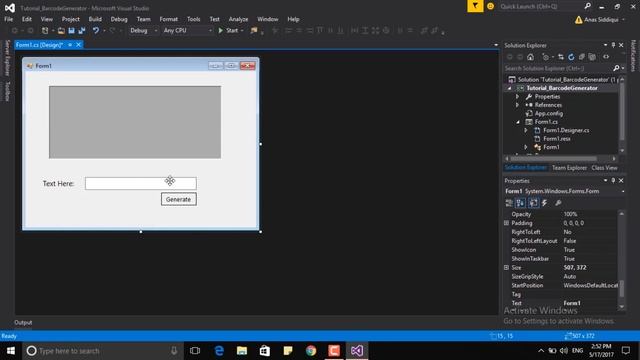Click the Windows Start button
640x360 pixels.
coord(11,351)
